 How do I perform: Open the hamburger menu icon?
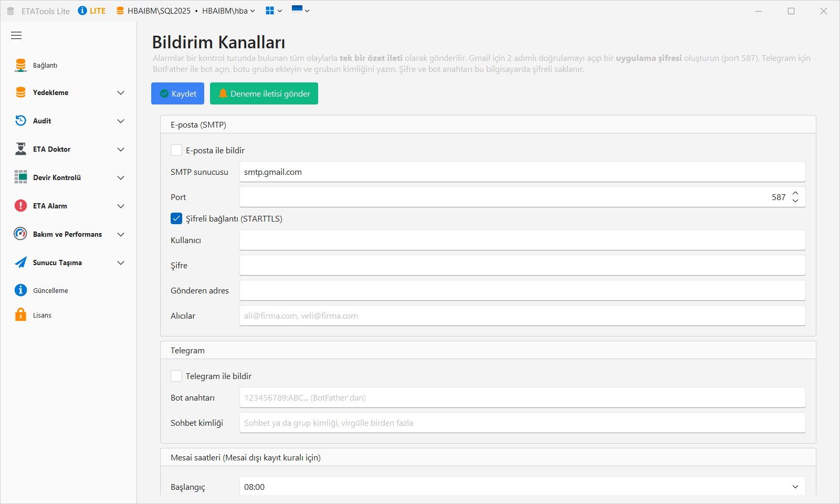click(x=16, y=36)
